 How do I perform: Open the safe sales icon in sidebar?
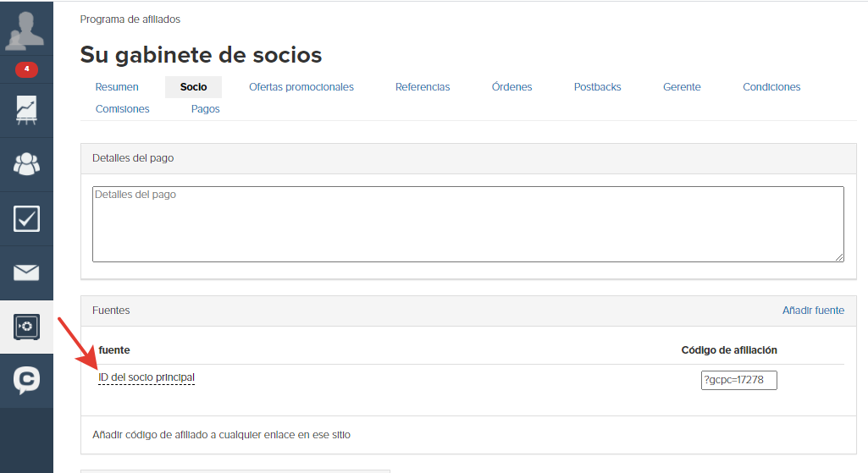coord(26,327)
